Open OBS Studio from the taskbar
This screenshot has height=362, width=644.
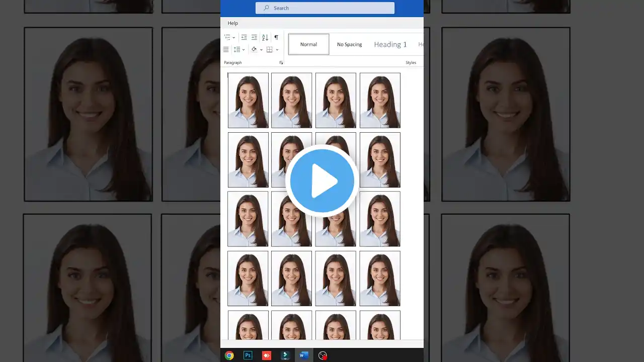pos(323,355)
